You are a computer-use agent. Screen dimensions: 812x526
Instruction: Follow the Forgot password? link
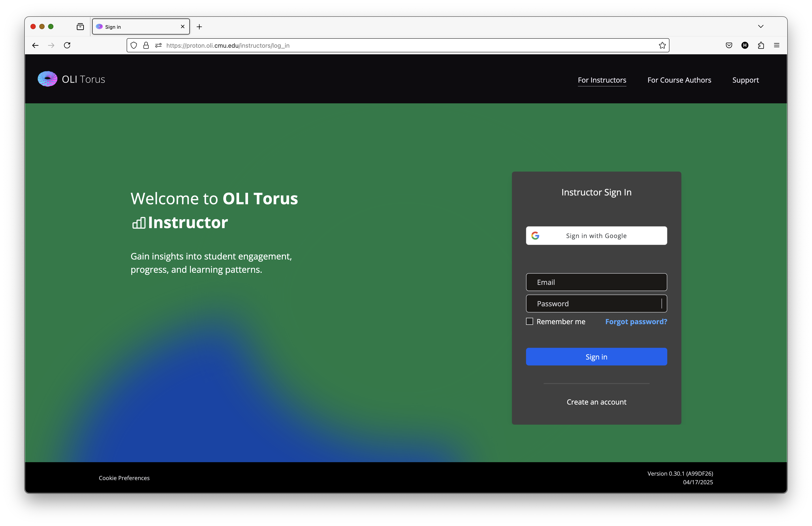(636, 322)
